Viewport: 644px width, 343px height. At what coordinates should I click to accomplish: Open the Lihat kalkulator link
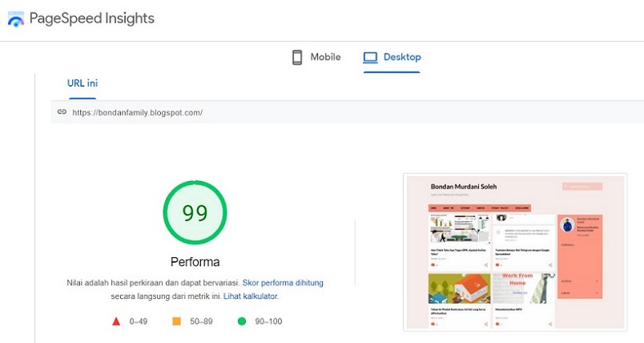click(251, 297)
